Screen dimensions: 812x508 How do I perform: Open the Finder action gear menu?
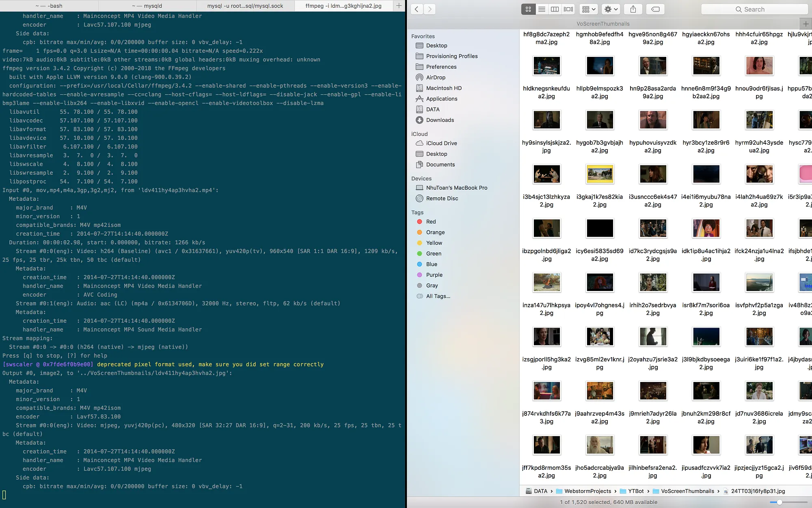pos(611,9)
